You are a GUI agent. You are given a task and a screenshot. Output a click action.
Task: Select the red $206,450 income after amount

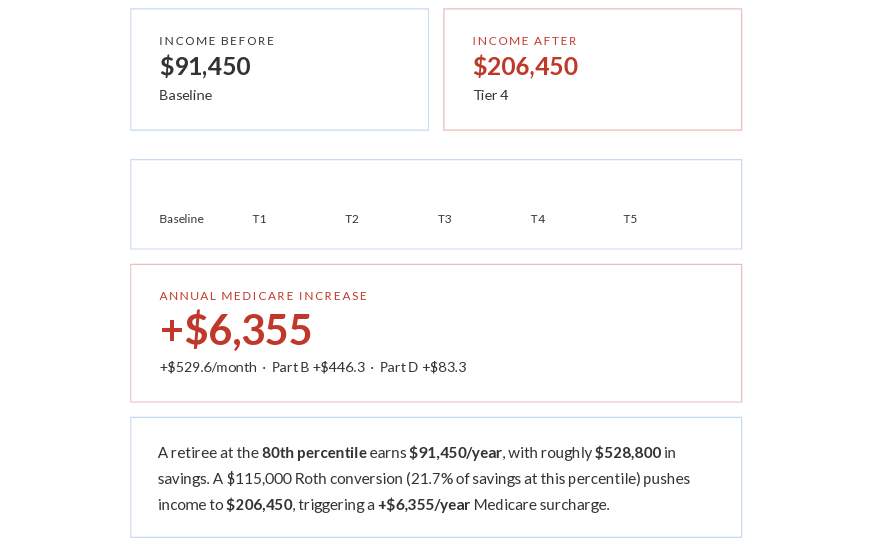click(x=525, y=66)
